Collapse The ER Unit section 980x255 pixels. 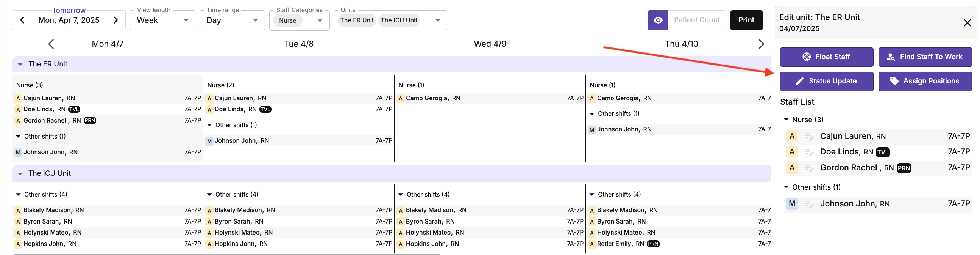coord(20,65)
